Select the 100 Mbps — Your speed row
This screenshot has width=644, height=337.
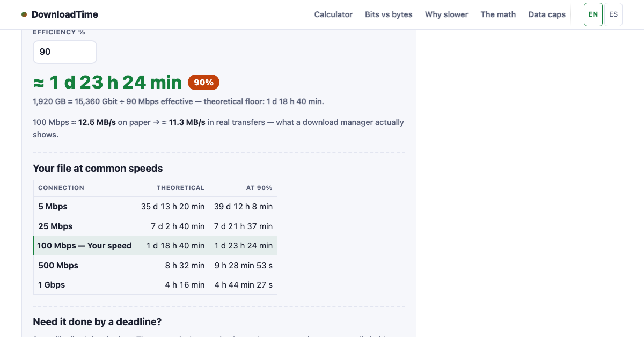coord(155,246)
